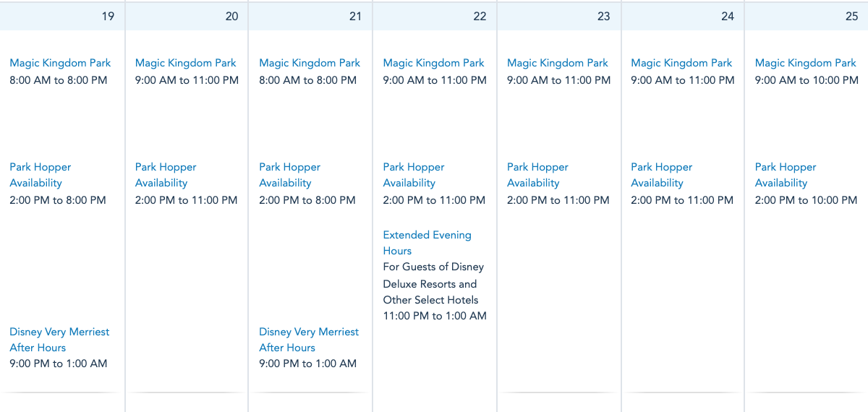Screen dimensions: 868x412
Task: Click Park Hopper Availability under day 20
Action: [166, 175]
